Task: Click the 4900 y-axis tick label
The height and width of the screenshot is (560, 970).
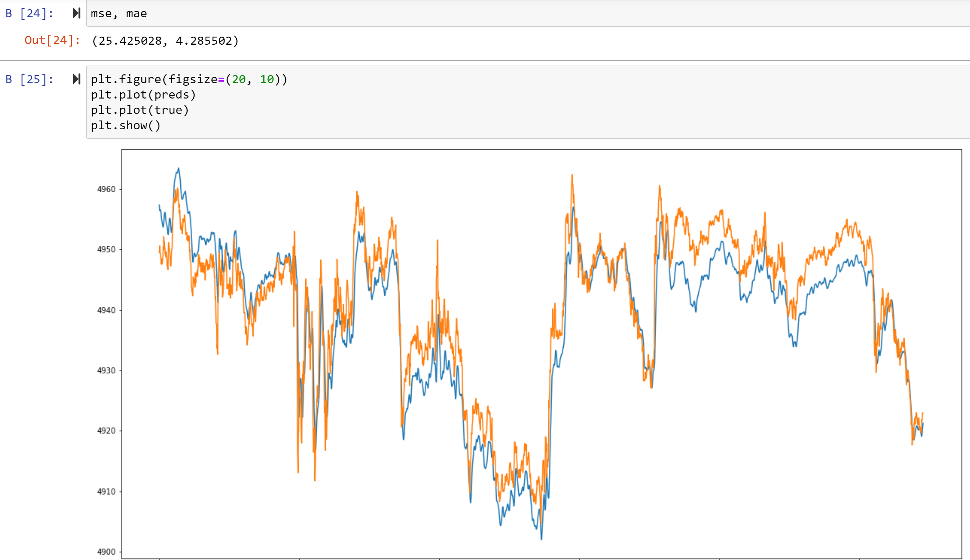Action: [107, 552]
